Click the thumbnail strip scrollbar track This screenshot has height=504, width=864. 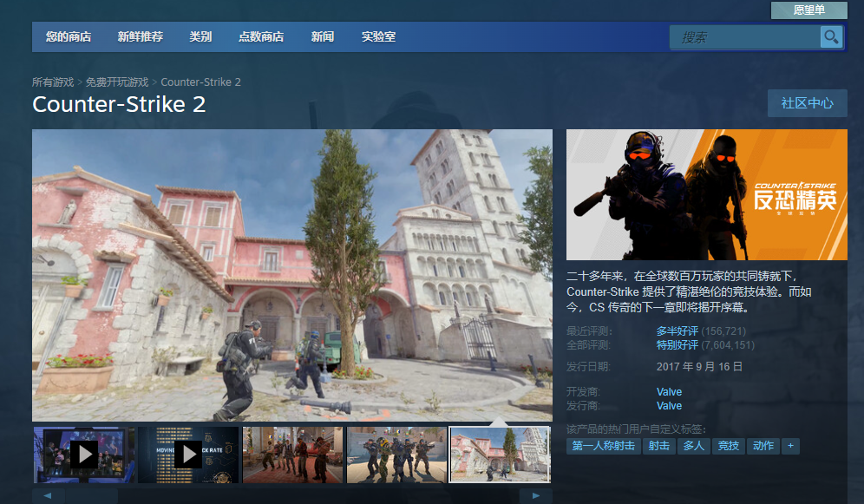[292, 495]
